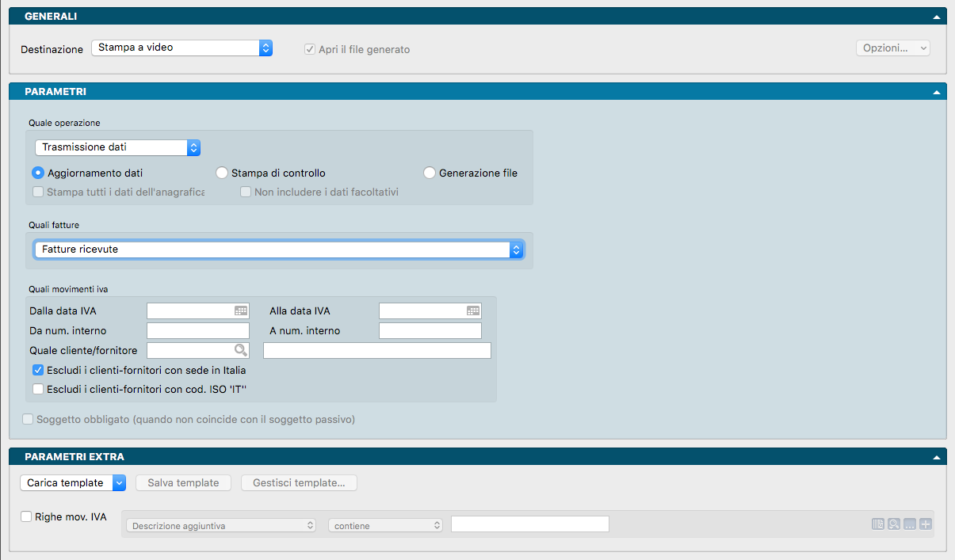This screenshot has height=560, width=955.
Task: Open the Carica template menu
Action: [73, 482]
